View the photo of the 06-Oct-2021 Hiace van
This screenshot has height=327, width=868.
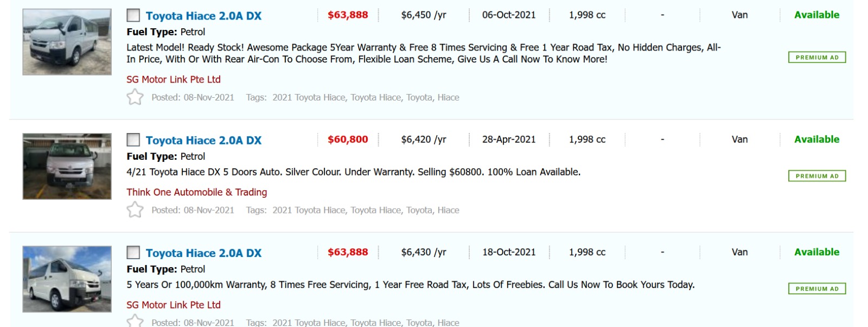pyautogui.click(x=67, y=42)
